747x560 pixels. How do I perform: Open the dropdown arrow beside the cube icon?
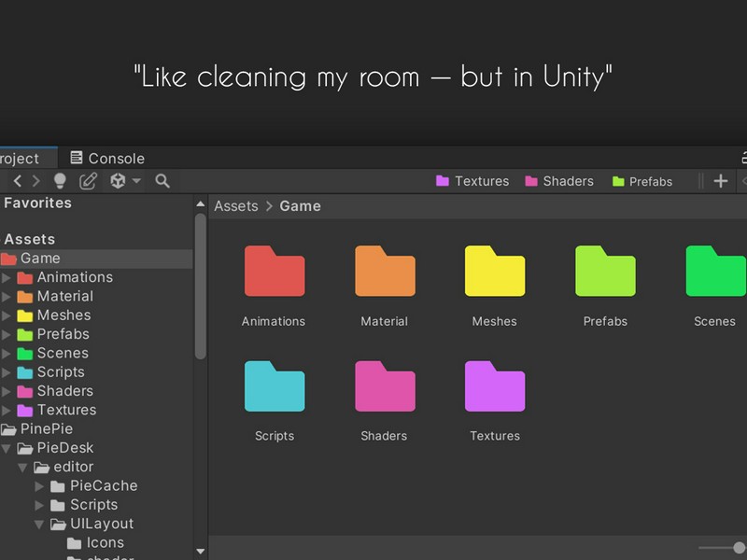tap(136, 181)
